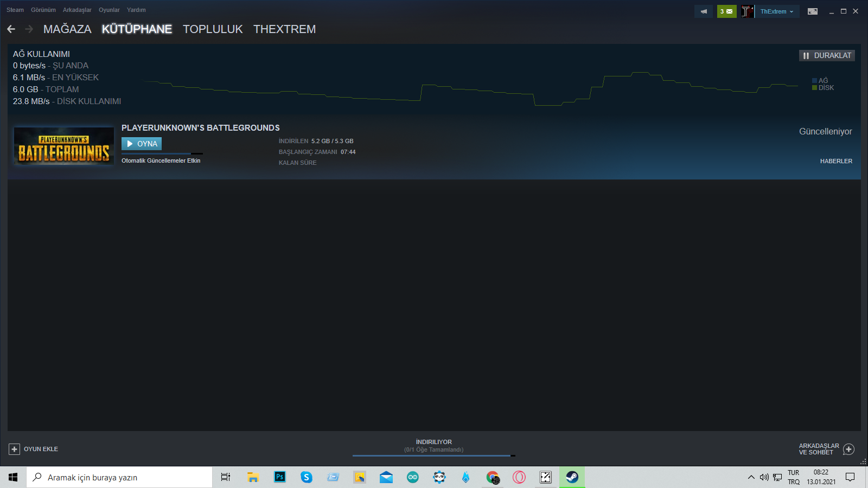The height and width of the screenshot is (488, 868).
Task: Open the Mail app in taskbar
Action: point(386,477)
